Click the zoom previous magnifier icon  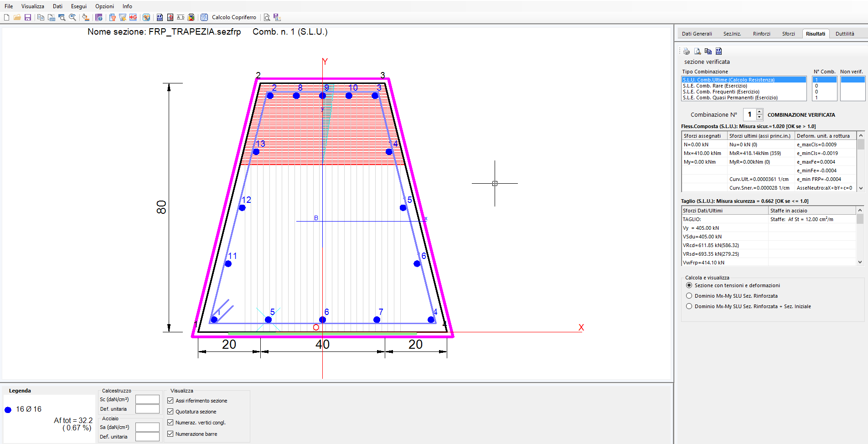tap(72, 17)
